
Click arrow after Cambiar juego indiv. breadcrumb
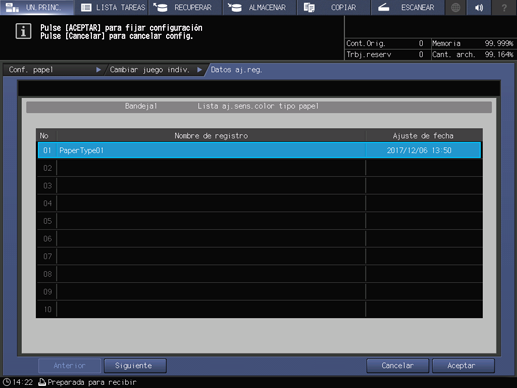click(x=199, y=70)
